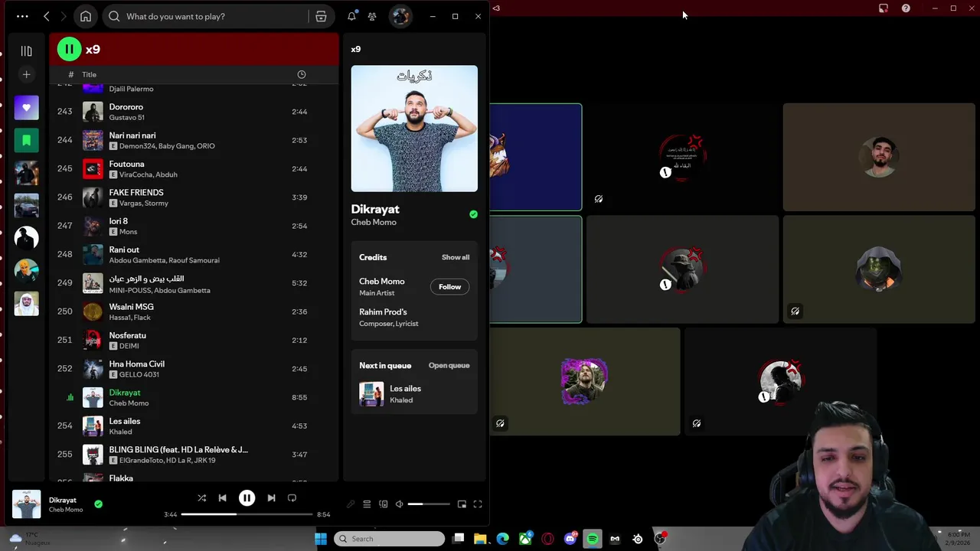
Task: Open Your Episodes green bookmark playlist
Action: tap(26, 140)
